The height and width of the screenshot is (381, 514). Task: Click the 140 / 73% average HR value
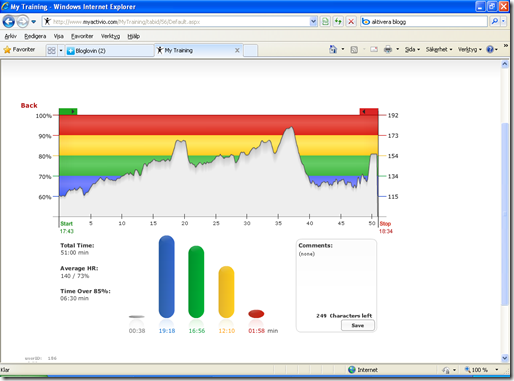click(x=75, y=276)
